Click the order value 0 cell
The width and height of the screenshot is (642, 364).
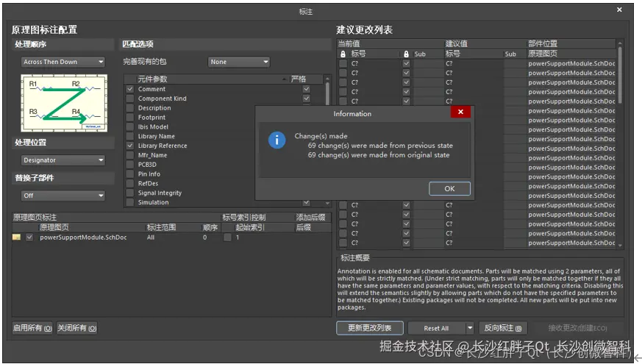pos(204,237)
